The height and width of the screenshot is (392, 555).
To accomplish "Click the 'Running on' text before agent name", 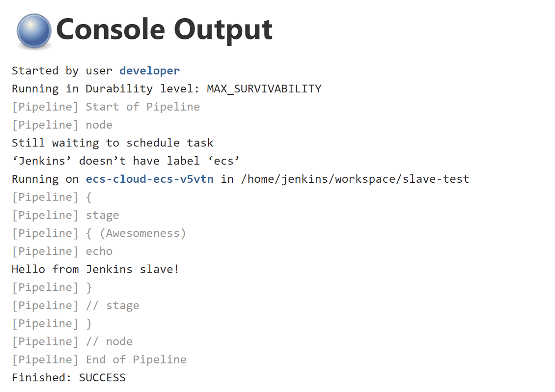I will coord(45,179).
